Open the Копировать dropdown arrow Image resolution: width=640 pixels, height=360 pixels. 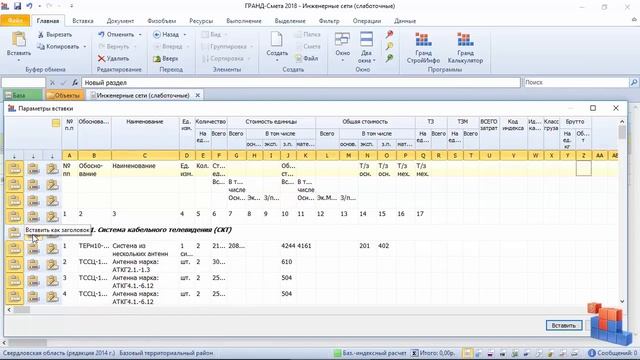(84, 47)
